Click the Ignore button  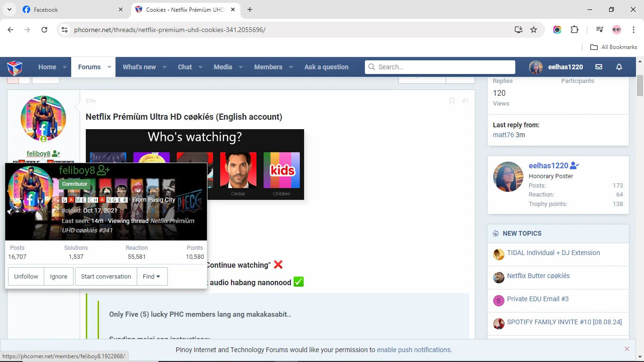click(x=58, y=277)
